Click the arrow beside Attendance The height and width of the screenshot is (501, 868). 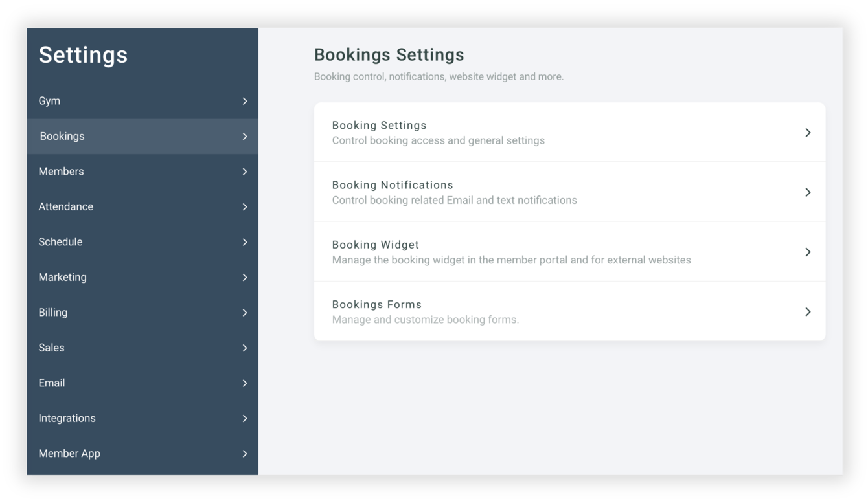245,207
